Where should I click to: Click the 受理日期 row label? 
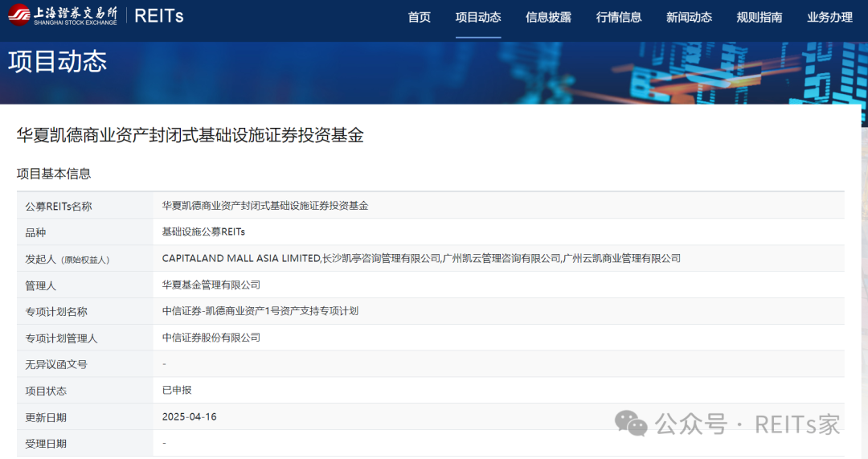click(46, 444)
